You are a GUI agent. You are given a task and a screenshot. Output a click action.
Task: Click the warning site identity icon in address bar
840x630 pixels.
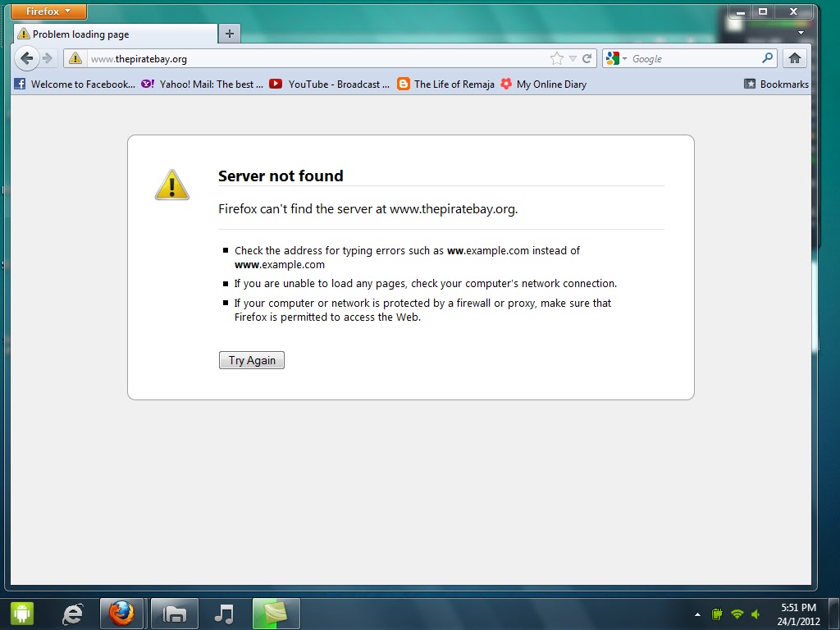coord(75,58)
